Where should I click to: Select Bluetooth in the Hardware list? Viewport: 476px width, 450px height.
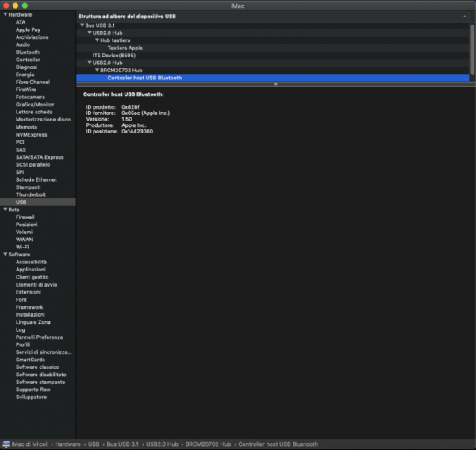click(27, 52)
